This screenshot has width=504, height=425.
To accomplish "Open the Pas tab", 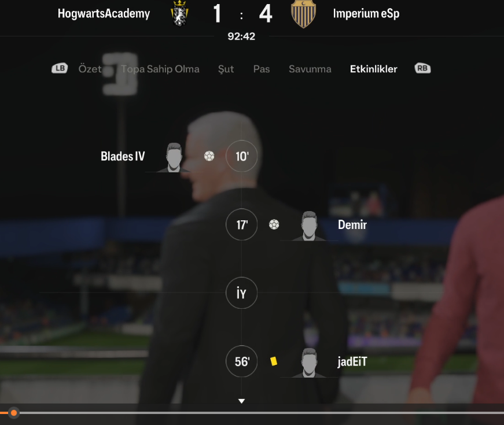I will click(x=262, y=69).
